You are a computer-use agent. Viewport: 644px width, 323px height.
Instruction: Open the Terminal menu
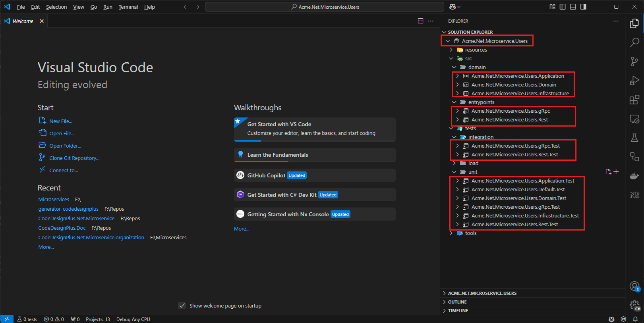pos(128,7)
